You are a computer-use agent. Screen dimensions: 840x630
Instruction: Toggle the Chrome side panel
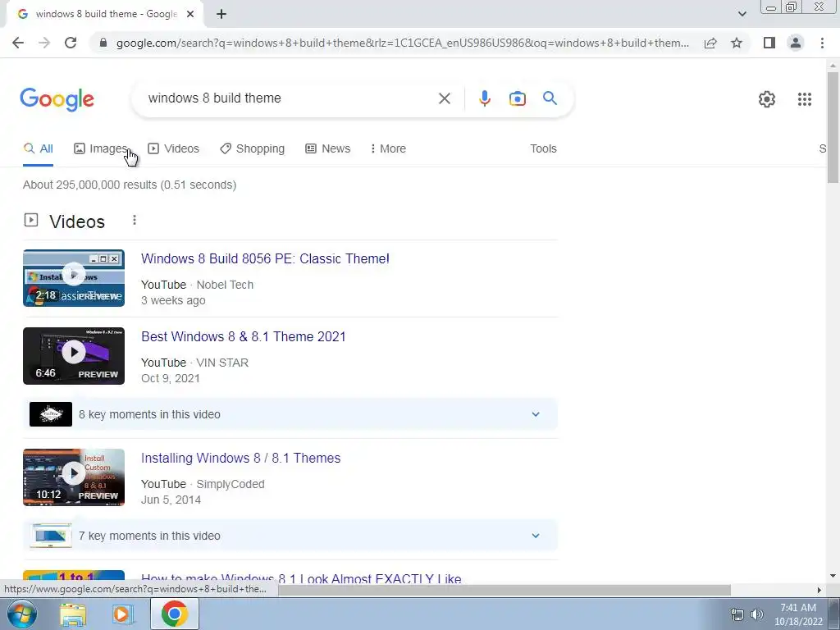click(769, 43)
